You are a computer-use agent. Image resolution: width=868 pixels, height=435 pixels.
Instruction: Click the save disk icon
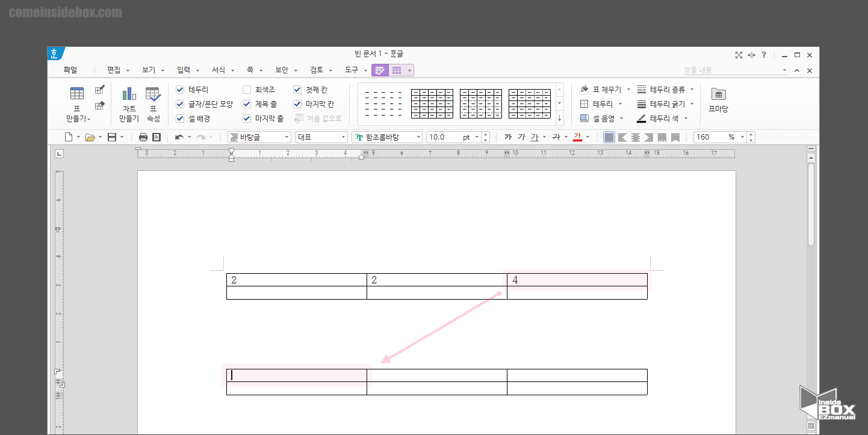point(112,137)
